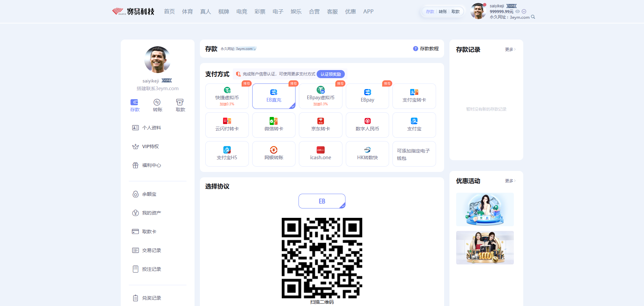Expand the account dropdown arrow near balance

[x=524, y=11]
